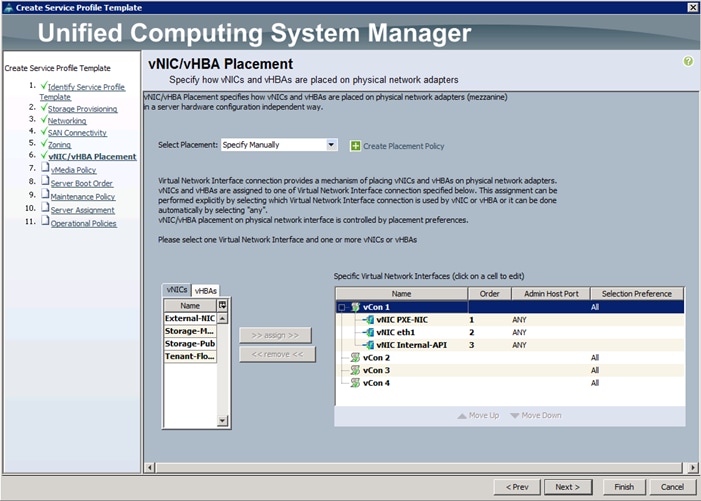Viewport: 701px width, 501px height.
Task: Click the << remove << button
Action: point(277,354)
